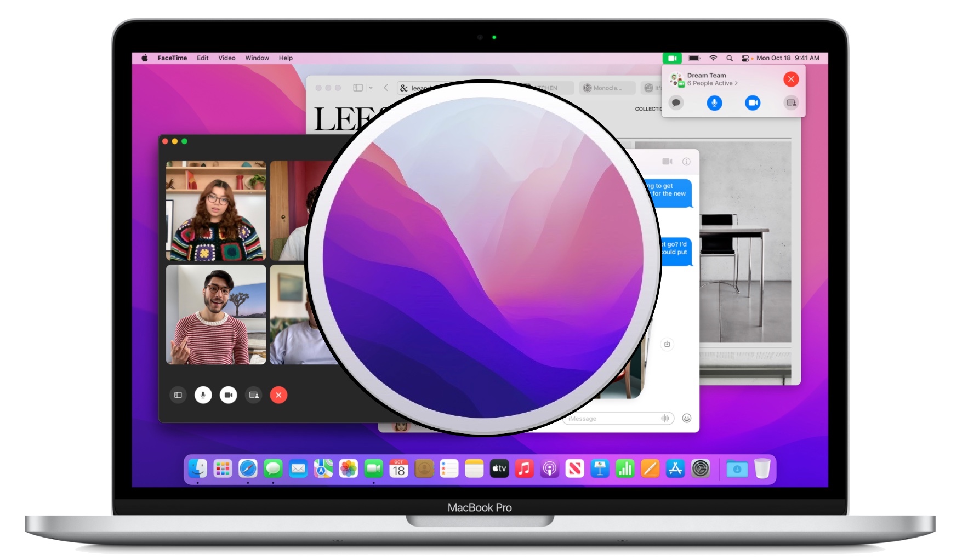Viewport: 968px width, 560px height.
Task: Share screen from the FaceTime call window
Action: coord(254,395)
